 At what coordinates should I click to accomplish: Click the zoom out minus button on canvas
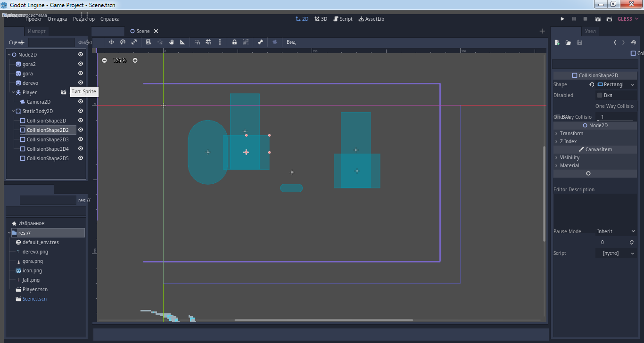point(104,60)
